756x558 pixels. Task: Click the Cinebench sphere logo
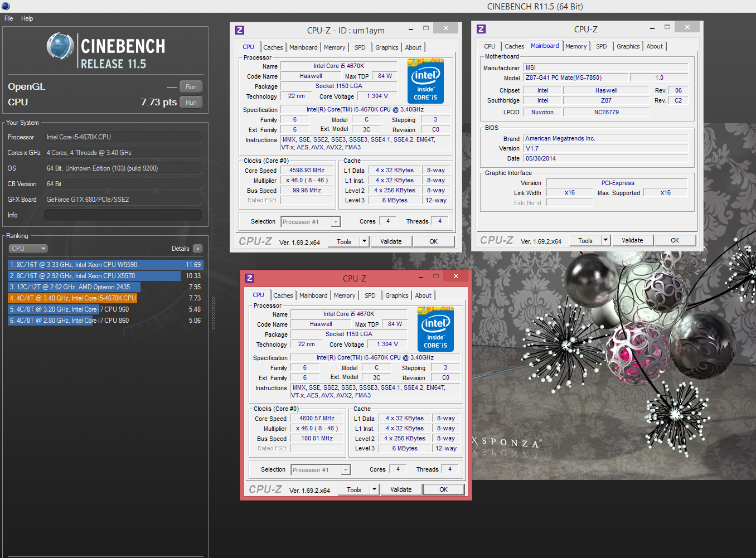[x=60, y=46]
